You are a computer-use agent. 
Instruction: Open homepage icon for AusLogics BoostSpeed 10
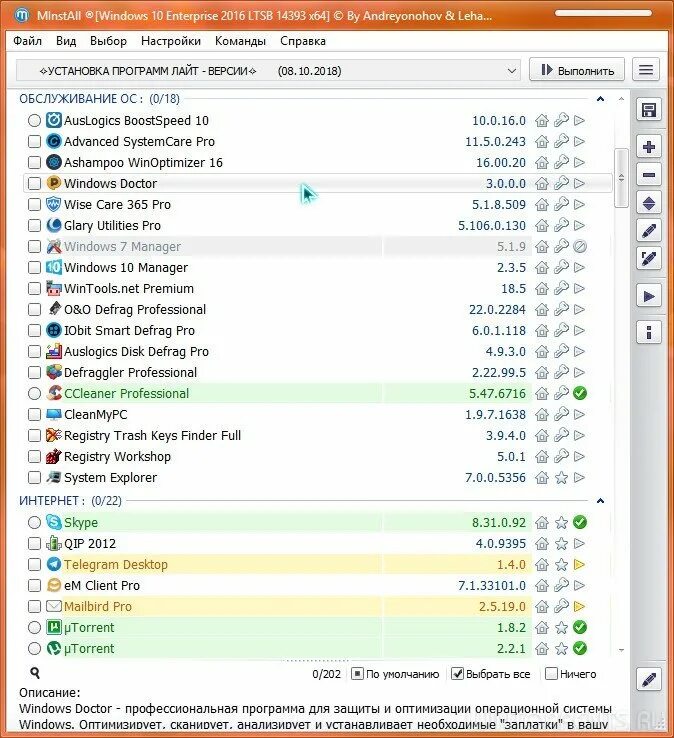click(x=542, y=121)
